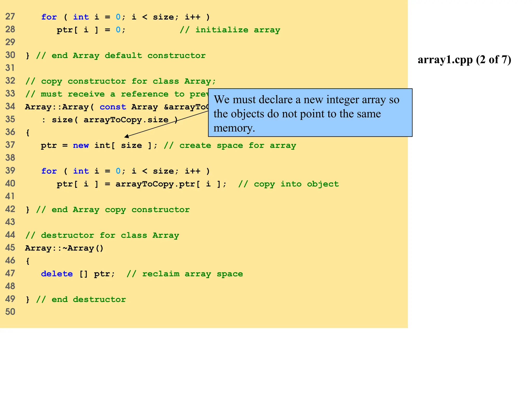Click "arrayToCopy.ptr[ i ];" on line 40
The width and height of the screenshot is (532, 399).
tap(171, 184)
